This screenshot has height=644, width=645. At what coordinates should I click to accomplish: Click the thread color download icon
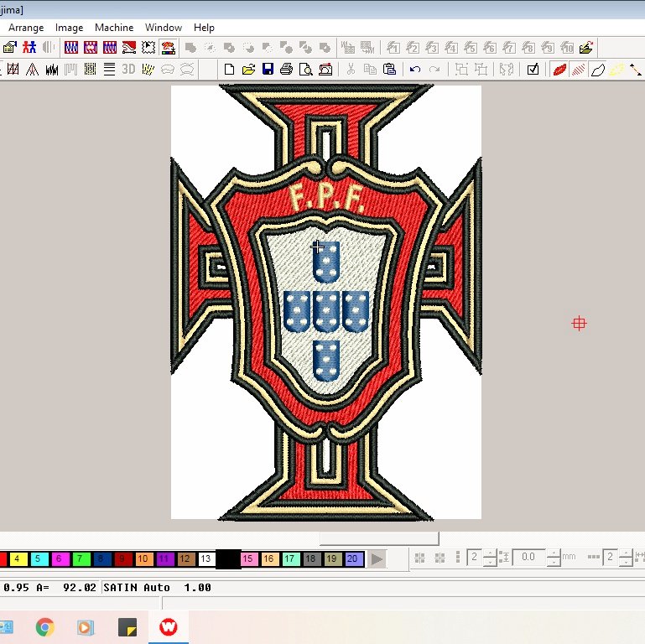[169, 48]
